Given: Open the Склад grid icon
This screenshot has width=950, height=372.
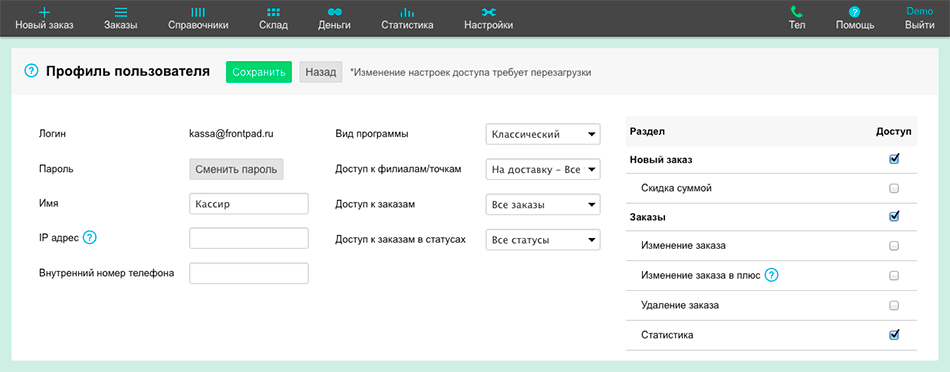Looking at the screenshot, I should click(x=273, y=12).
